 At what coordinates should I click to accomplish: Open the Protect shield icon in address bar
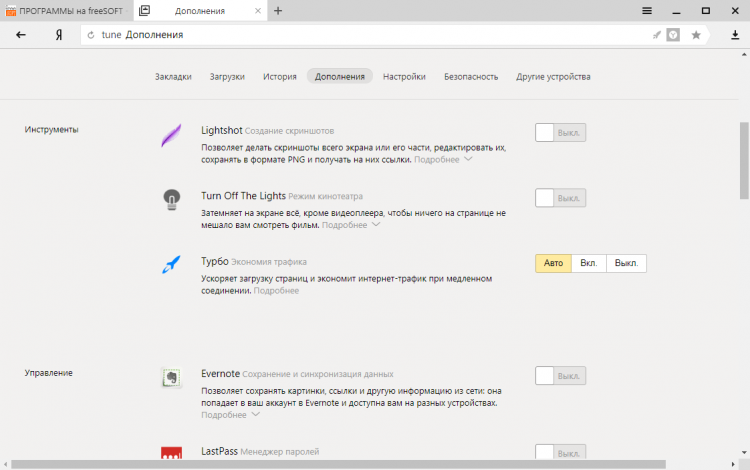click(673, 35)
